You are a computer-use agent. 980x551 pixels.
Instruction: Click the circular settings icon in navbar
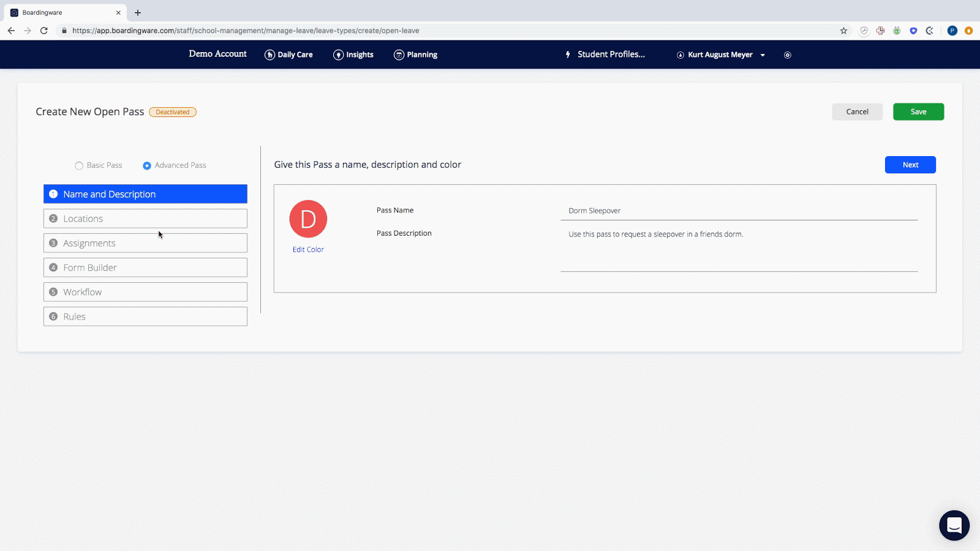tap(788, 55)
